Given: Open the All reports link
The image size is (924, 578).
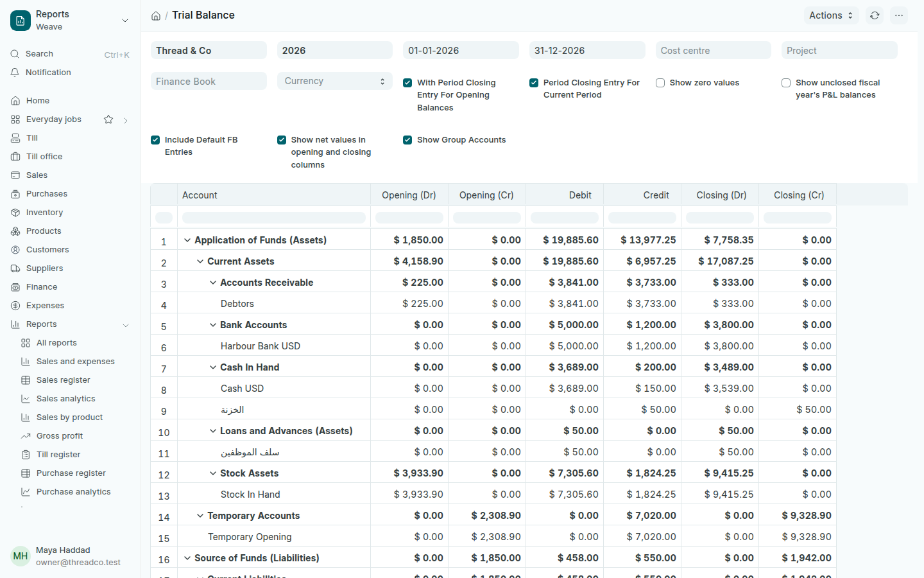Looking at the screenshot, I should tap(56, 343).
